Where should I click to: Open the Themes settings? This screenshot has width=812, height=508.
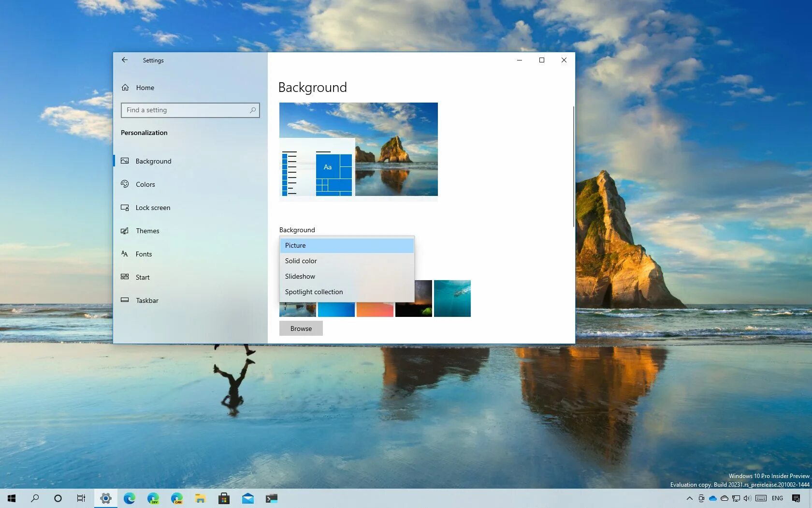click(x=147, y=231)
